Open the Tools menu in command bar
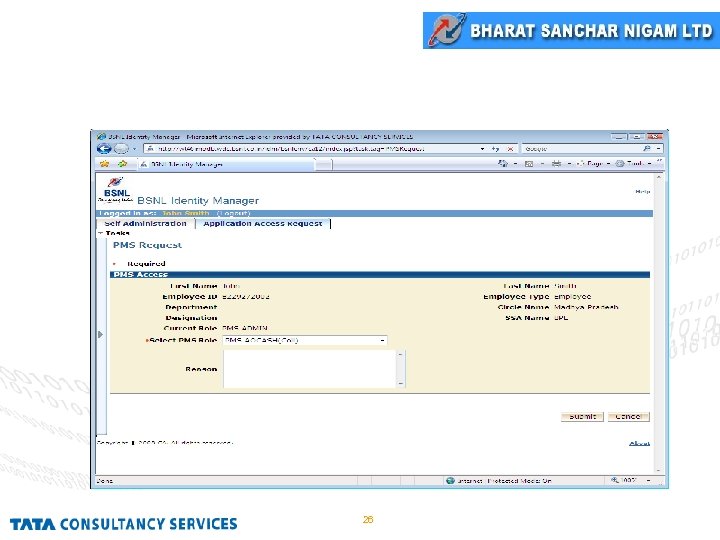This screenshot has height=540, width=720. [x=634, y=163]
